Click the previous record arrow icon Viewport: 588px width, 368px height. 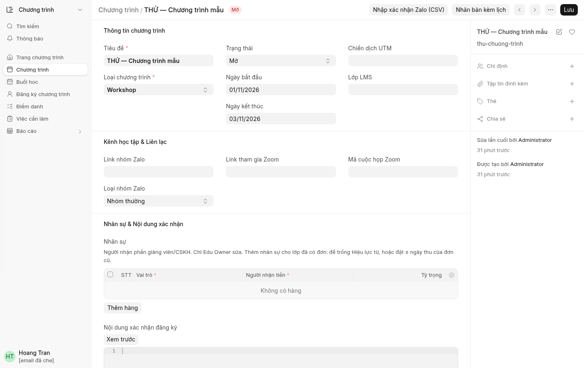coord(519,10)
